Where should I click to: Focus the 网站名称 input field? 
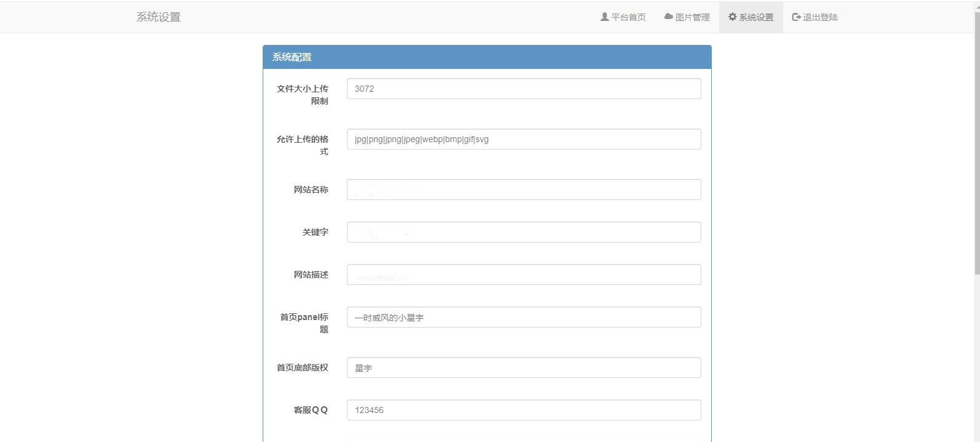524,190
